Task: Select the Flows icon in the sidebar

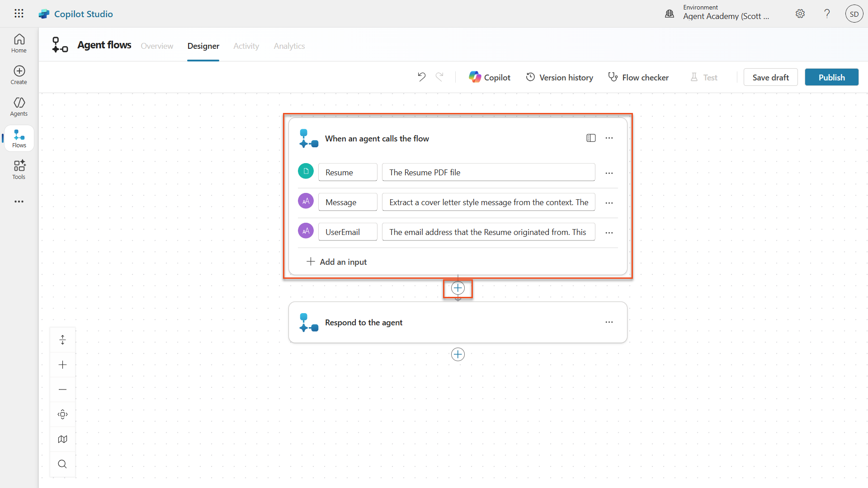Action: click(19, 138)
